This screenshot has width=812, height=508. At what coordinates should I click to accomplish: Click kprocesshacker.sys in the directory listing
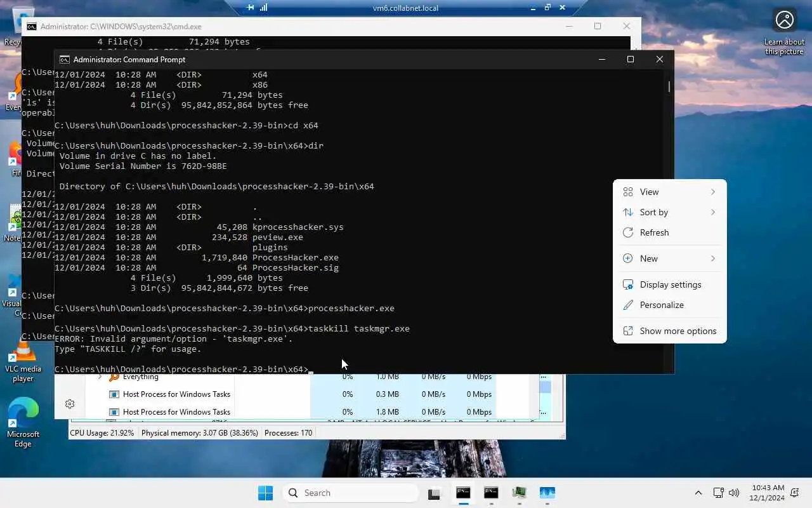coord(298,227)
